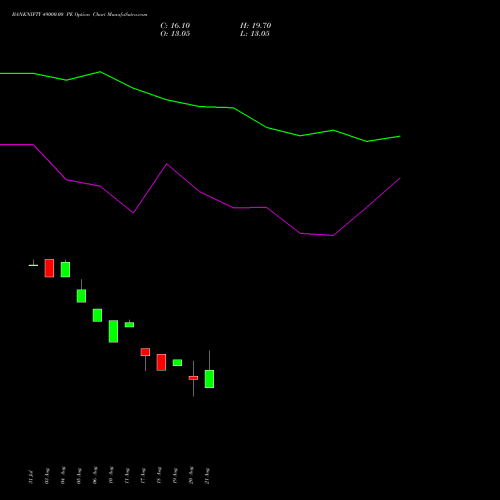Click the red 17 Aug candle
This screenshot has width=500, height=500.
[x=145, y=352]
